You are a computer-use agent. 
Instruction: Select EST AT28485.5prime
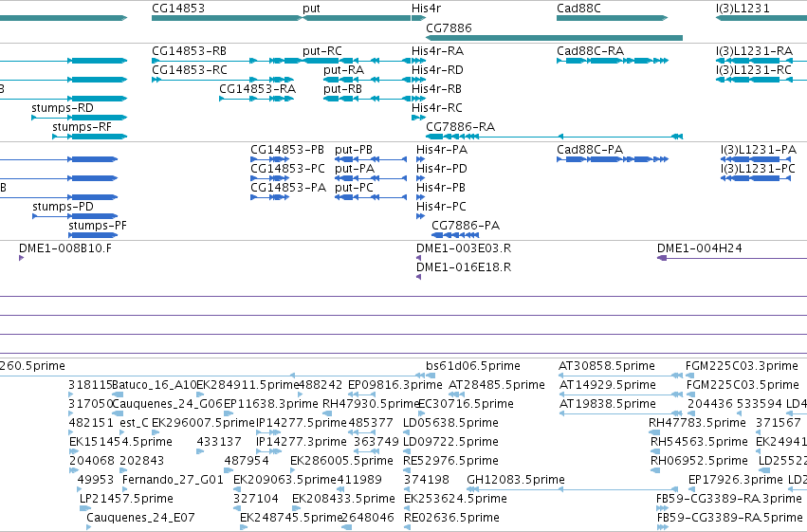497,385
